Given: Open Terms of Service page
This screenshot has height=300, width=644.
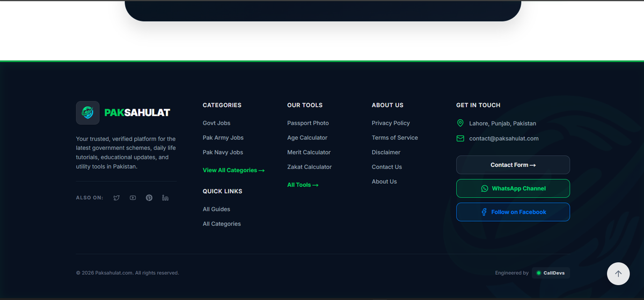Looking at the screenshot, I should tap(394, 138).
